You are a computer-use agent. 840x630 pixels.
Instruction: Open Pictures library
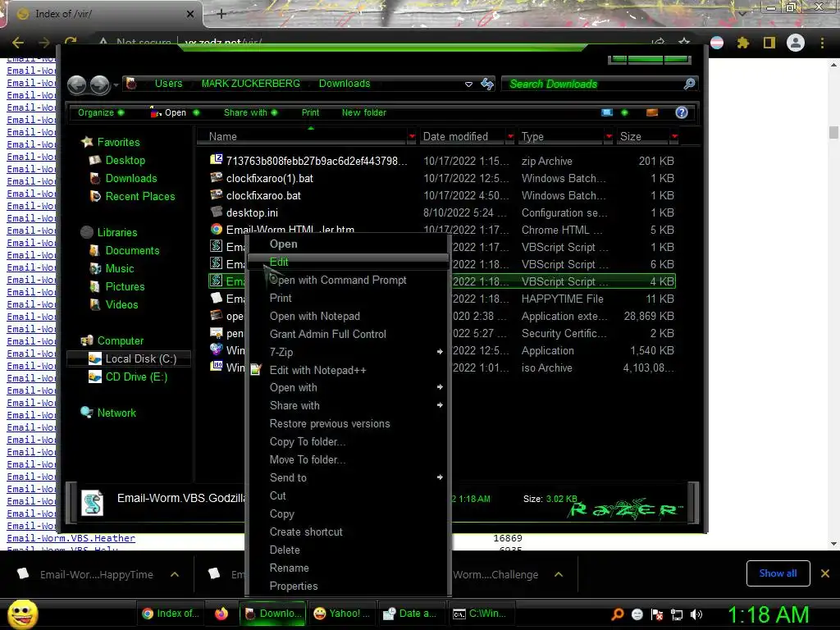click(x=125, y=286)
